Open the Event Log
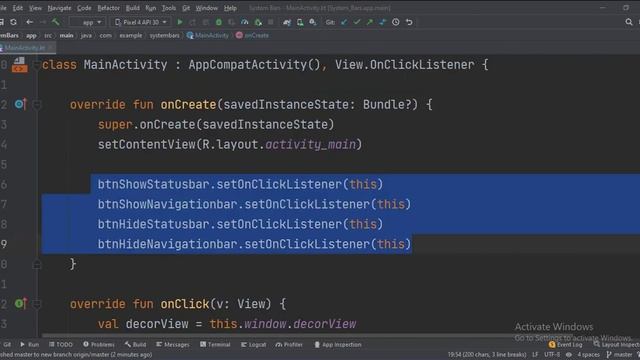The width and height of the screenshot is (640, 360). pyautogui.click(x=565, y=344)
